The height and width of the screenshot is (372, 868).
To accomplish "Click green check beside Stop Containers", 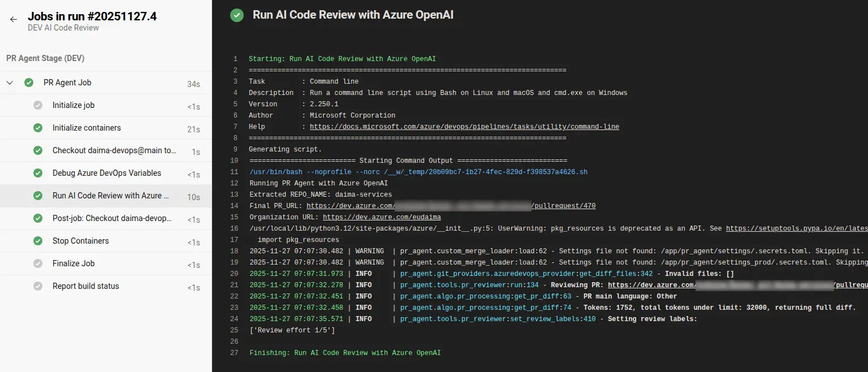I will pos(37,240).
